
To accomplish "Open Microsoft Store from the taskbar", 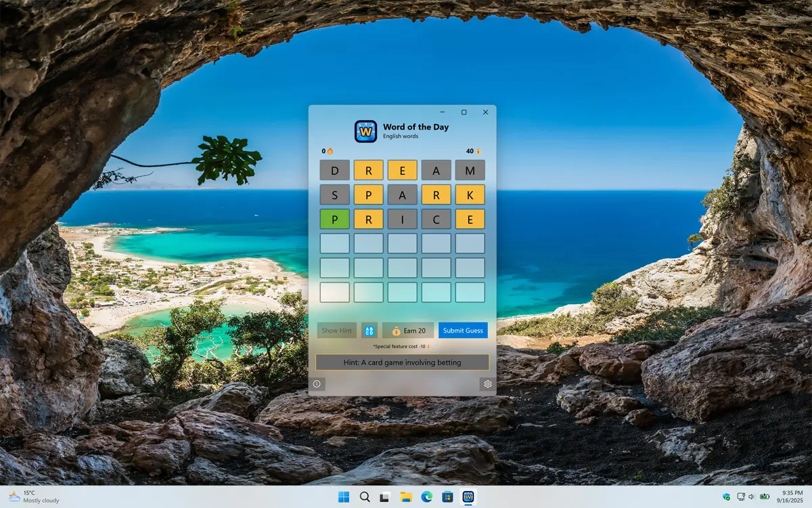I will [447, 496].
